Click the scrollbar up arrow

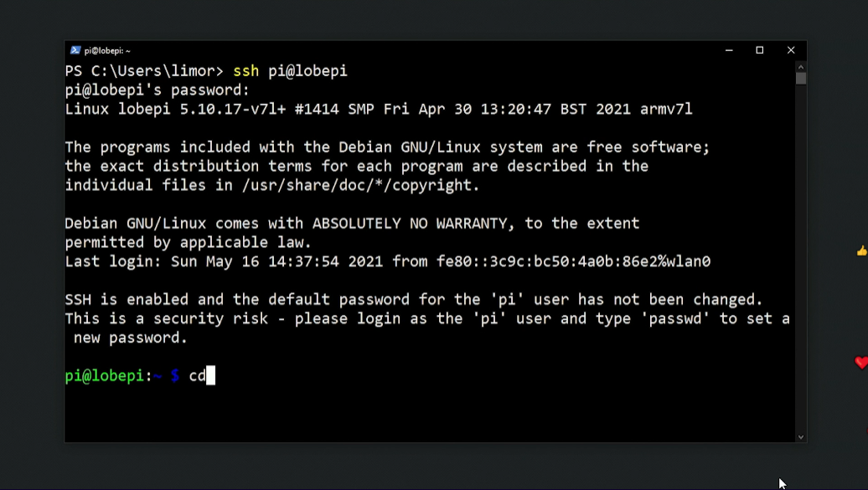[x=801, y=66]
